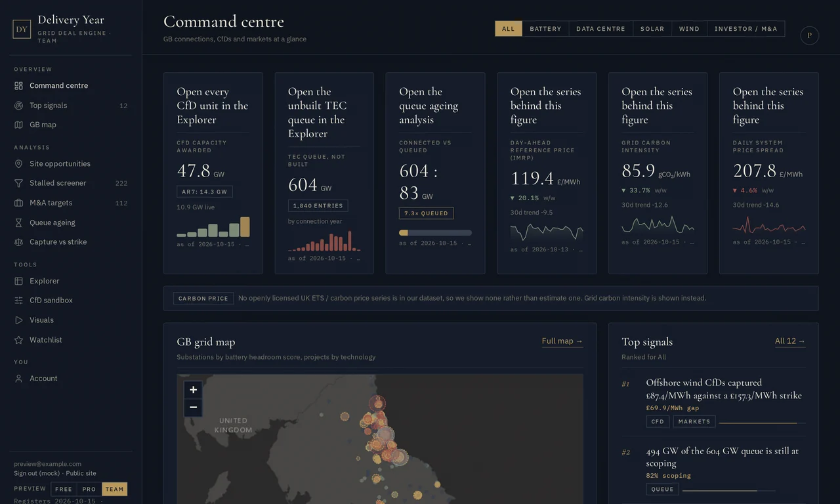
Task: Go to Site opportunities page
Action: pyautogui.click(x=71, y=163)
